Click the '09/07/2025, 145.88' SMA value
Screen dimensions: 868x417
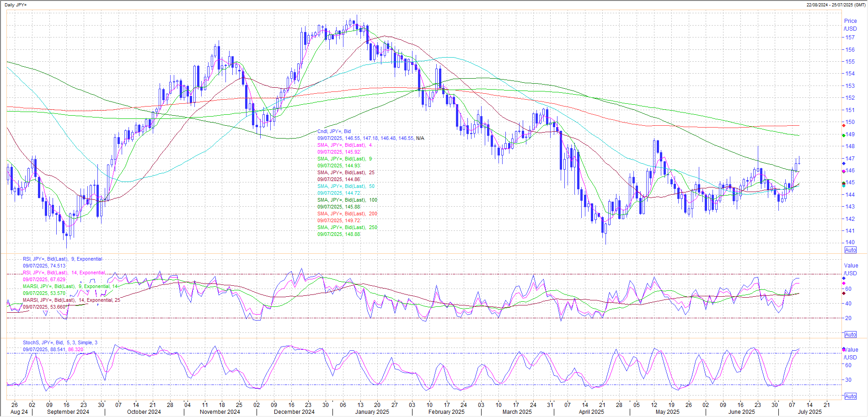(339, 207)
